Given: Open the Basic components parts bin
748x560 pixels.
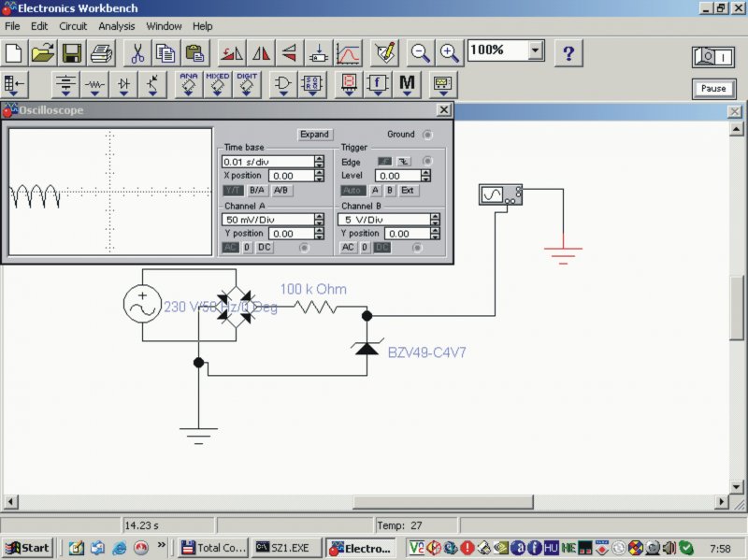Looking at the screenshot, I should 94,84.
